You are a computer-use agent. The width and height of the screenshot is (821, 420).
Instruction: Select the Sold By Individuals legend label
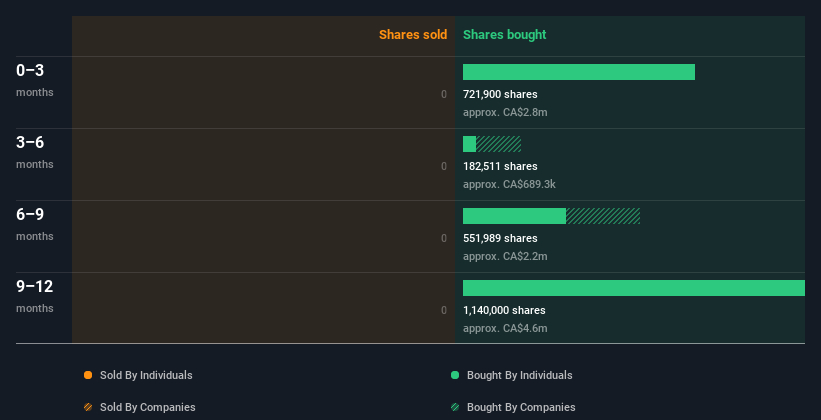click(146, 375)
